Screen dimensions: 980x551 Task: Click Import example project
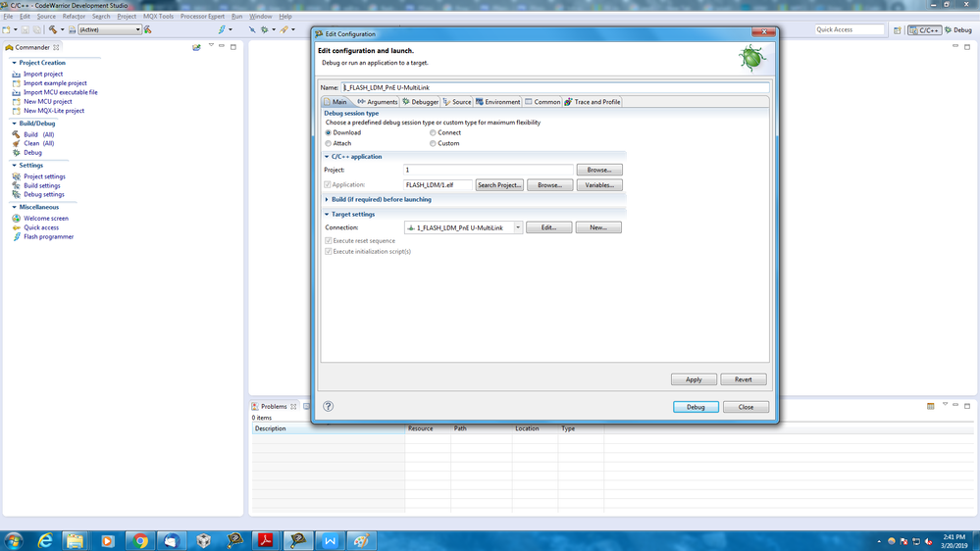[x=55, y=83]
